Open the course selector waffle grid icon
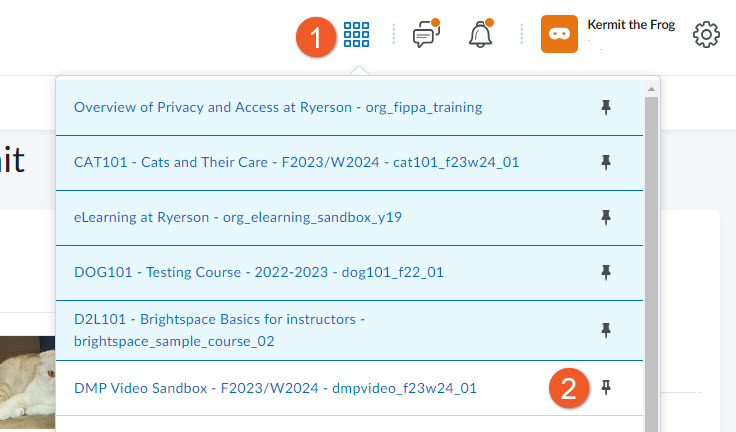 pos(356,35)
